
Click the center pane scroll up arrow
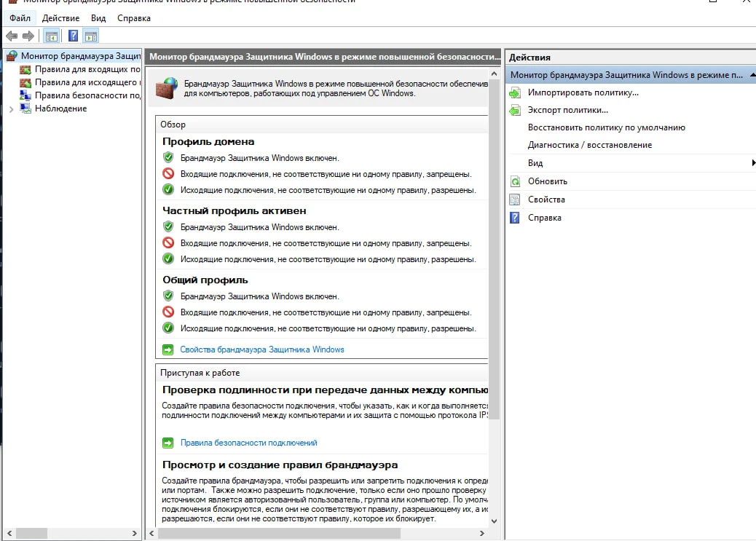495,74
